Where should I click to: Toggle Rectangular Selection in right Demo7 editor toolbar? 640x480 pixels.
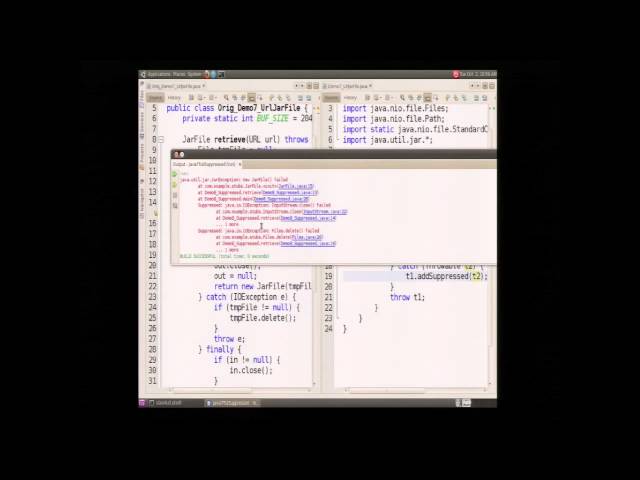(436, 98)
